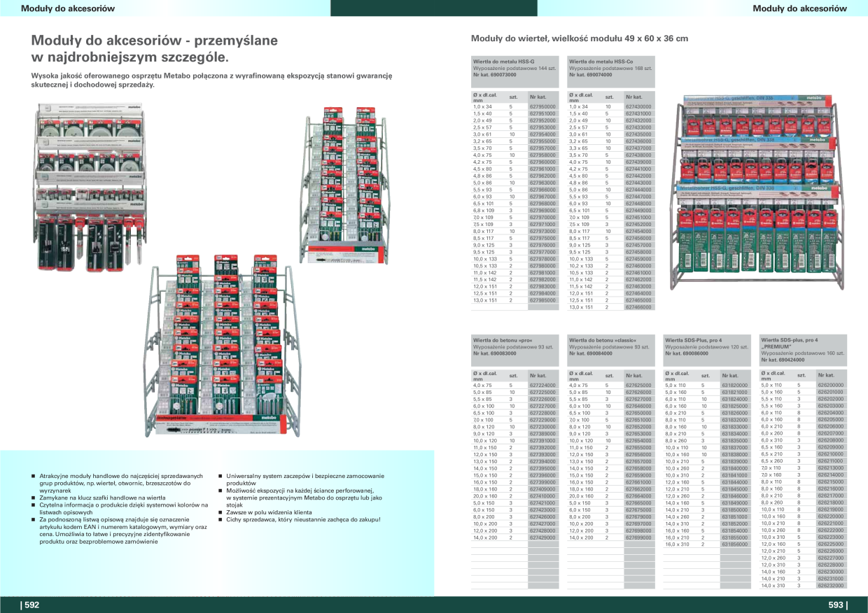Click catalog number 627625000

(638, 386)
